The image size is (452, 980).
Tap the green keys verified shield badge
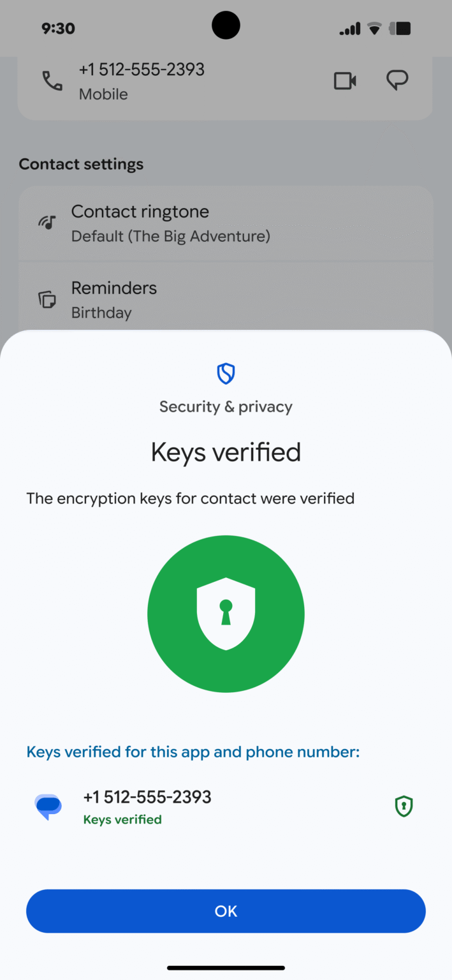coord(404,806)
